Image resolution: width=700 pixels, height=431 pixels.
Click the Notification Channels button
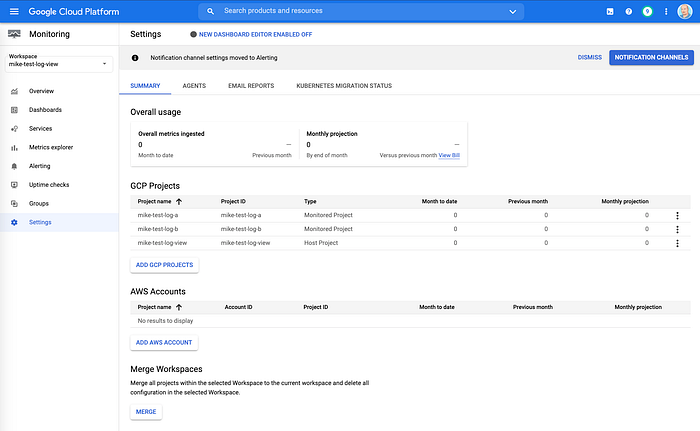click(651, 57)
